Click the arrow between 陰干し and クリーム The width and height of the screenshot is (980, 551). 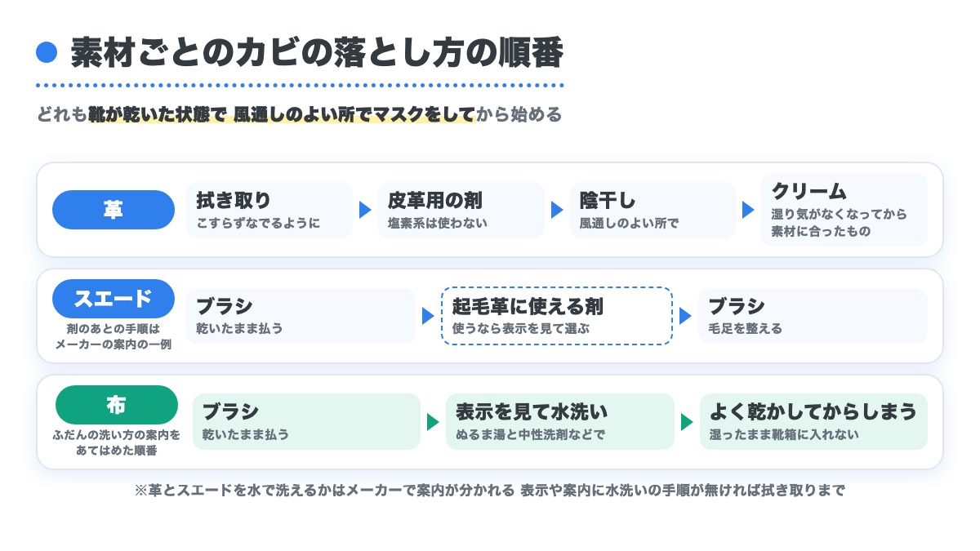click(x=748, y=210)
